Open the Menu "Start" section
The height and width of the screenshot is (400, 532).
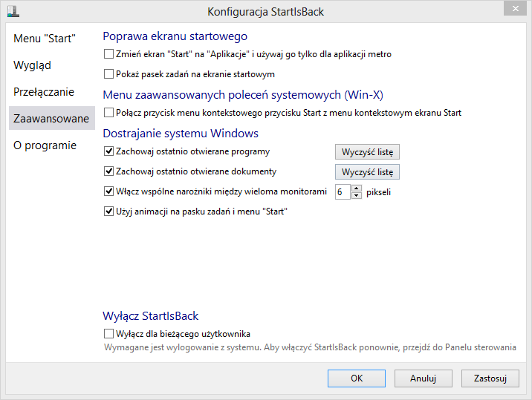(x=45, y=39)
